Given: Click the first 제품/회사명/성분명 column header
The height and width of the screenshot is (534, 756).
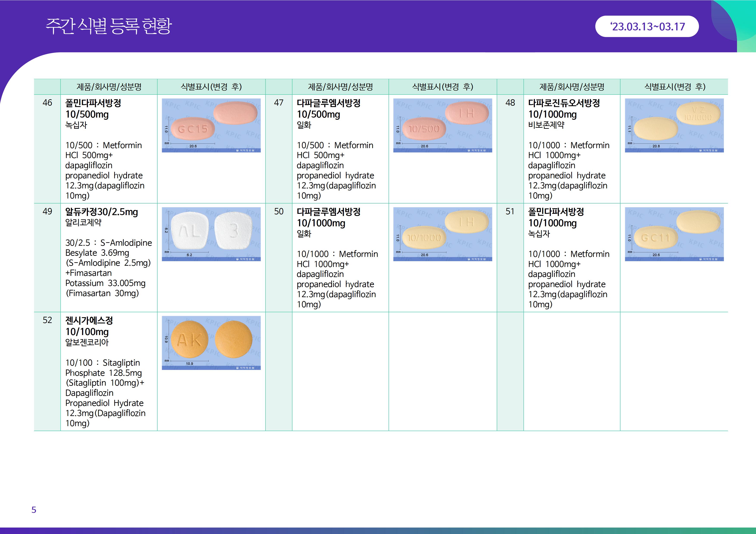Looking at the screenshot, I should [109, 87].
